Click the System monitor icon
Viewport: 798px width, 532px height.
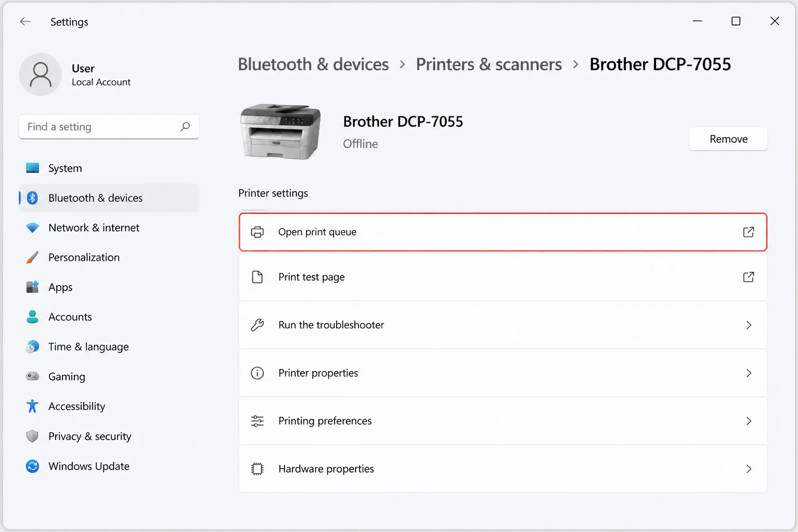click(32, 168)
